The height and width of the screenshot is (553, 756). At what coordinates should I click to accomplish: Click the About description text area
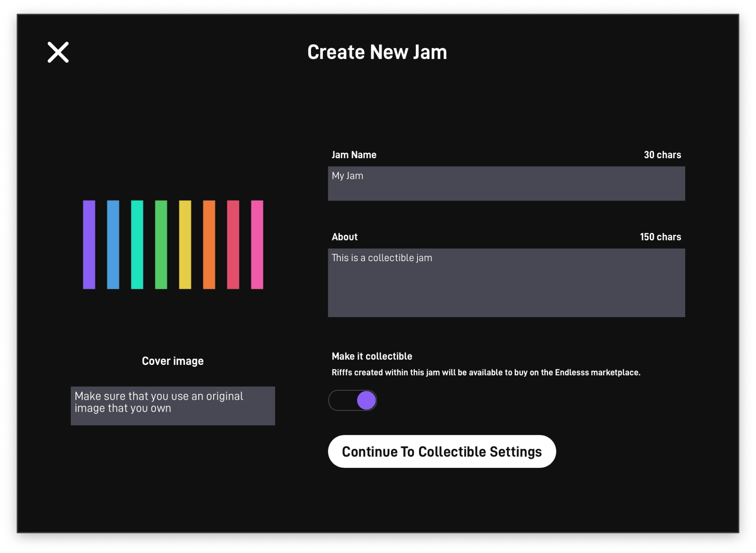506,283
